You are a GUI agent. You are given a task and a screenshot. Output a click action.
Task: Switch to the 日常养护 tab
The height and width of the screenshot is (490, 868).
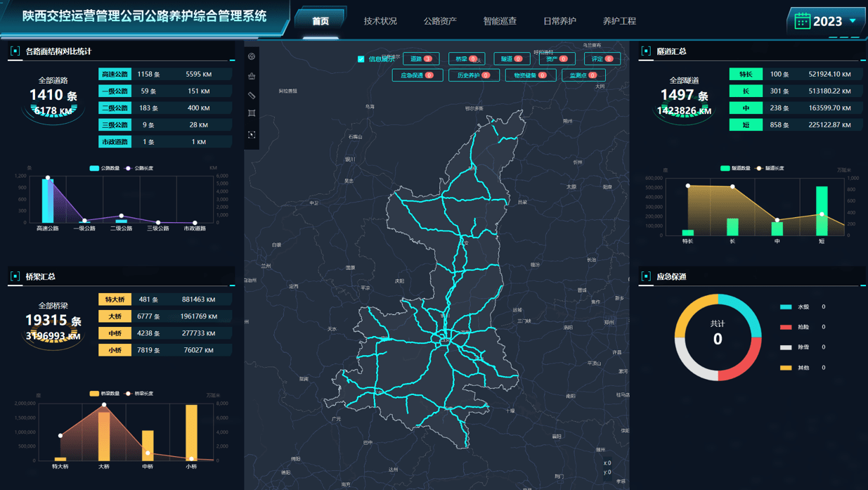(x=559, y=21)
